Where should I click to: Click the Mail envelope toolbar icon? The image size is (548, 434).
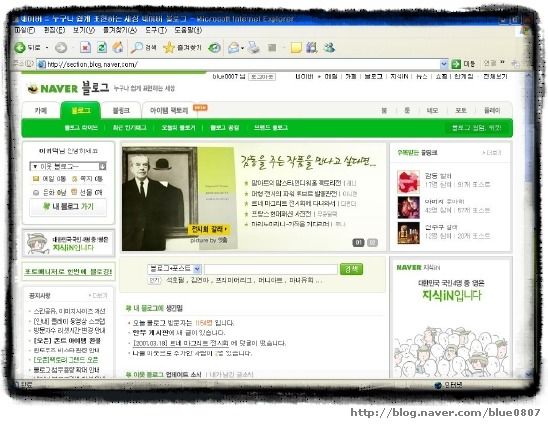click(233, 48)
